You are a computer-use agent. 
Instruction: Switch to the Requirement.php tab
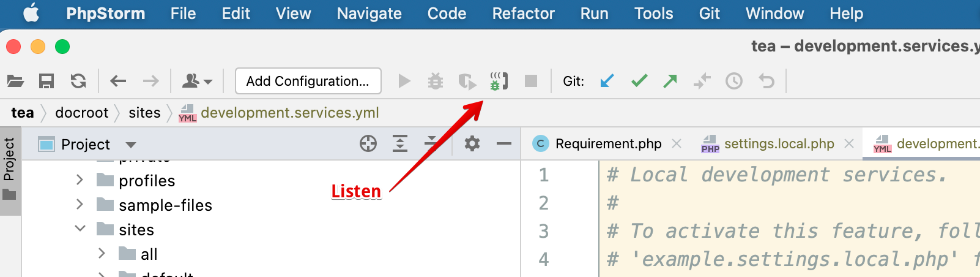(x=607, y=144)
